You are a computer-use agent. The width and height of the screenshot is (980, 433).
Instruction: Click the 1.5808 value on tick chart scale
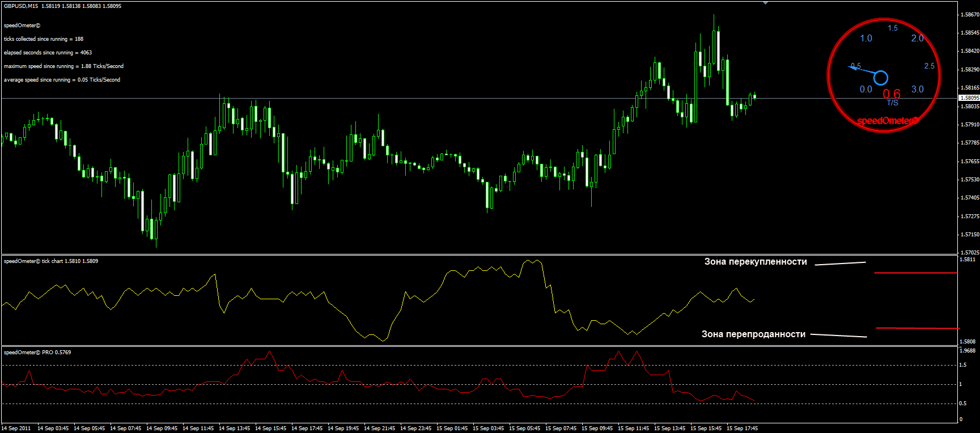967,342
